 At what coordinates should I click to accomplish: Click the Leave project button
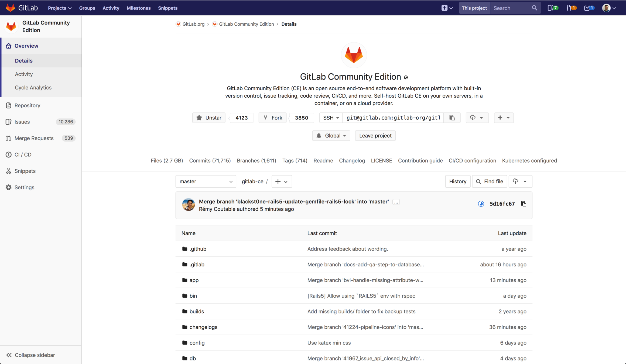click(x=375, y=136)
